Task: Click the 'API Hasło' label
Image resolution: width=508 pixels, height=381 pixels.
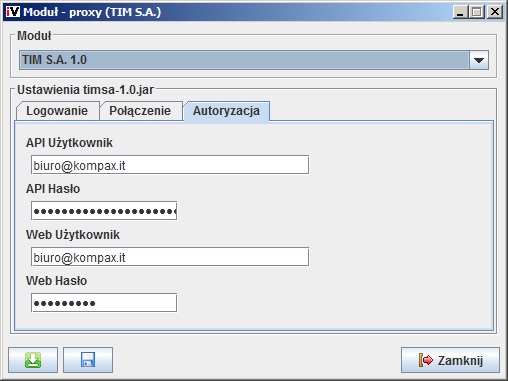Action: point(53,189)
